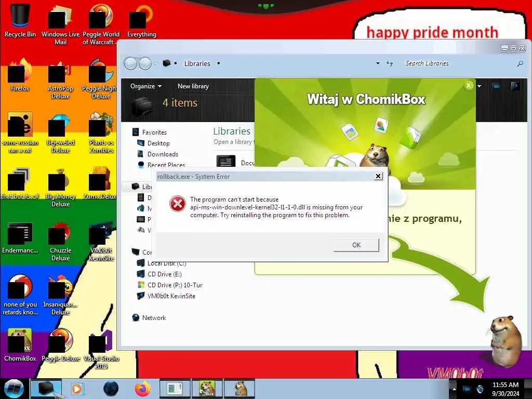The height and width of the screenshot is (399, 532).
Task: Select Network in navigation pane
Action: (x=154, y=318)
